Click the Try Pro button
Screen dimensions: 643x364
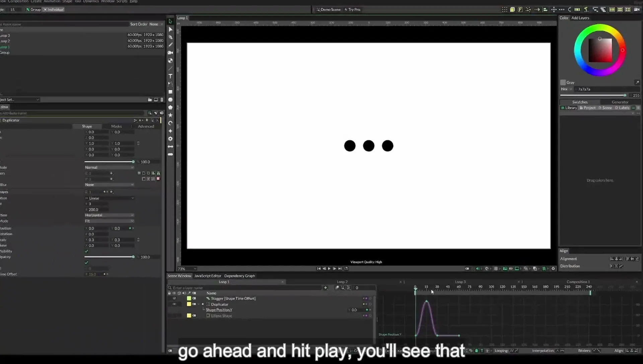click(352, 9)
